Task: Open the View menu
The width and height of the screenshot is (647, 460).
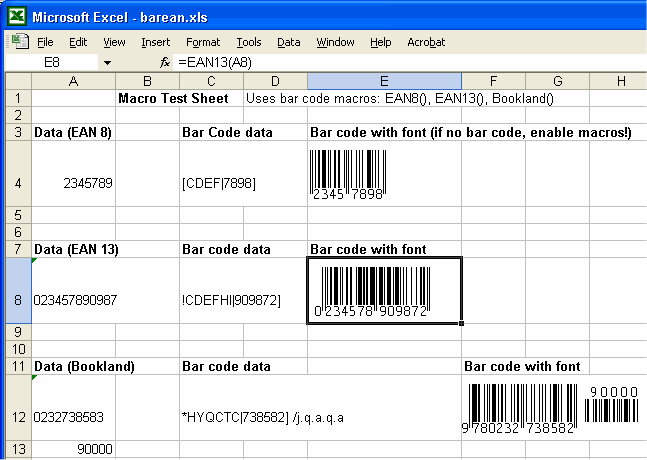Action: (114, 42)
